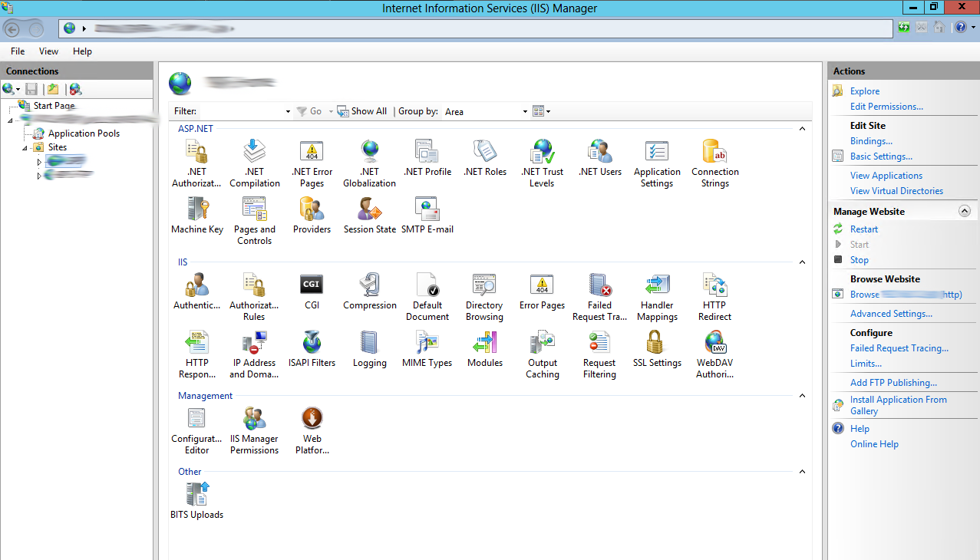The height and width of the screenshot is (560, 980).
Task: Open Default Document feature
Action: (x=427, y=297)
